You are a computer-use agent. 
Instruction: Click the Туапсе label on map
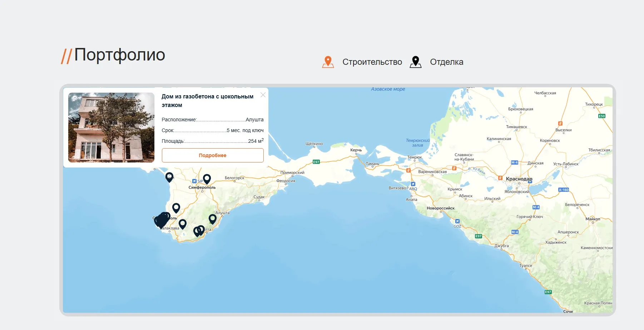point(526,266)
